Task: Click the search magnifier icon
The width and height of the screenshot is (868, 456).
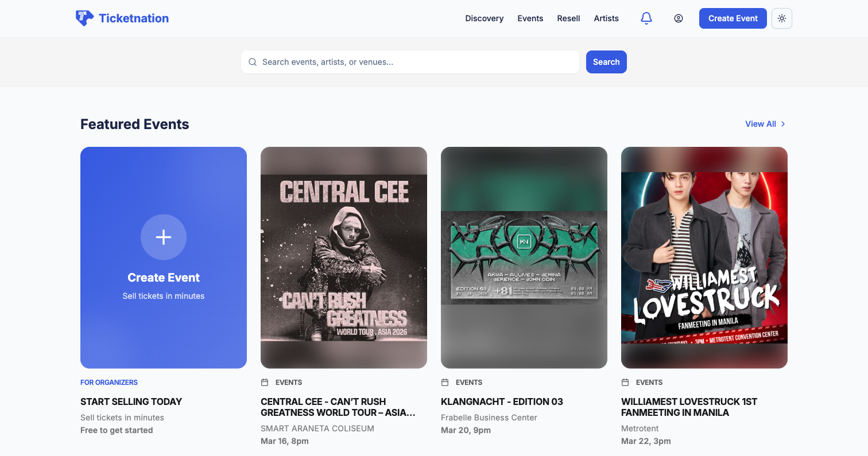Action: (253, 61)
